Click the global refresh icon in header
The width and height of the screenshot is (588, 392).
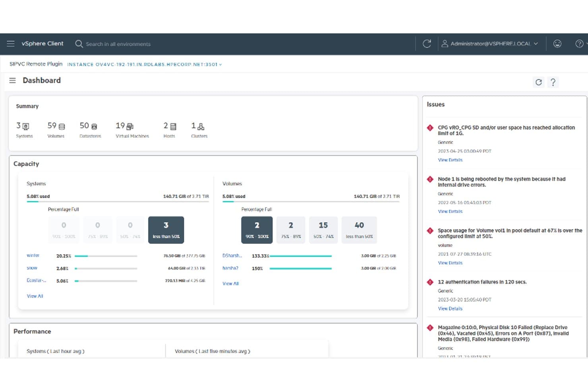click(x=427, y=44)
